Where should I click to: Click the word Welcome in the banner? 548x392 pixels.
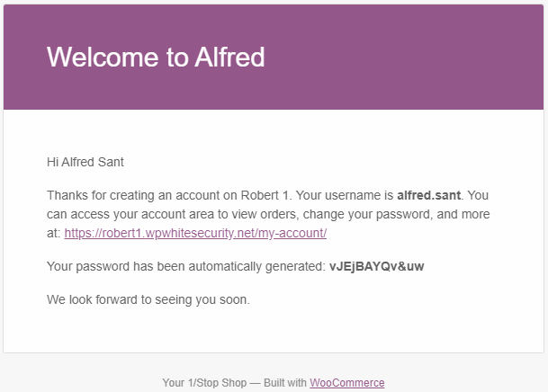103,57
